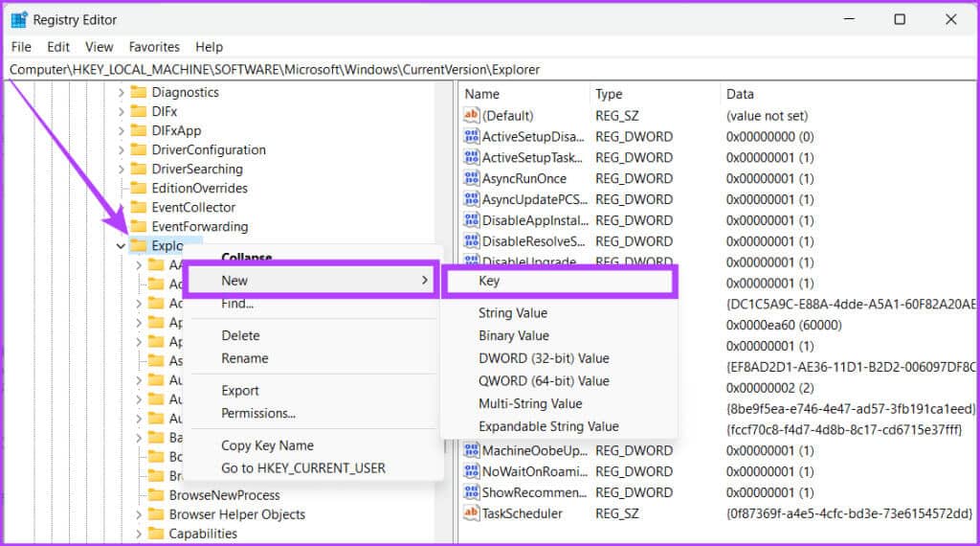
Task: Click the DIFx folder icon
Action: [x=138, y=111]
